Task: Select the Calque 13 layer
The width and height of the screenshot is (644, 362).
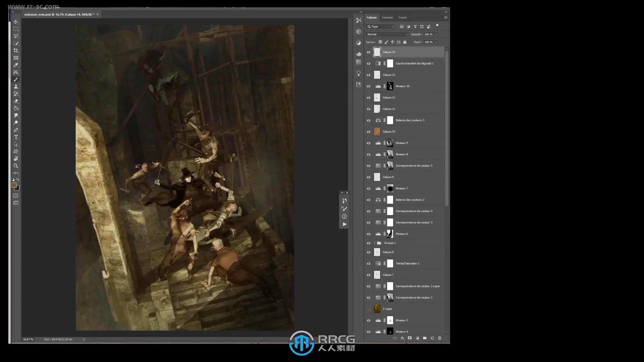Action: point(409,75)
